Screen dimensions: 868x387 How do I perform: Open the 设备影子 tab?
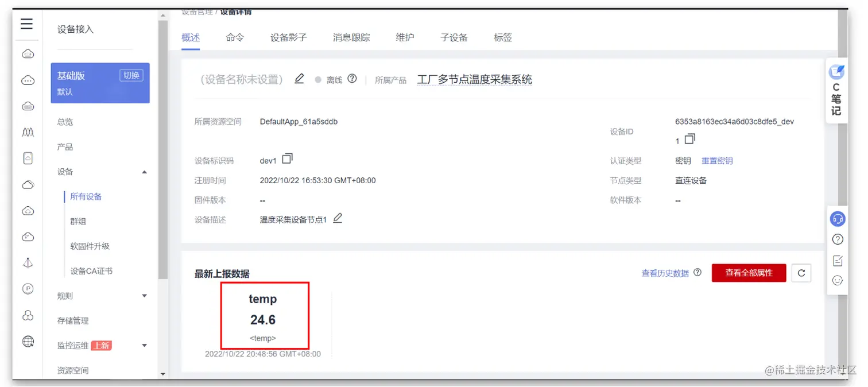tap(289, 37)
